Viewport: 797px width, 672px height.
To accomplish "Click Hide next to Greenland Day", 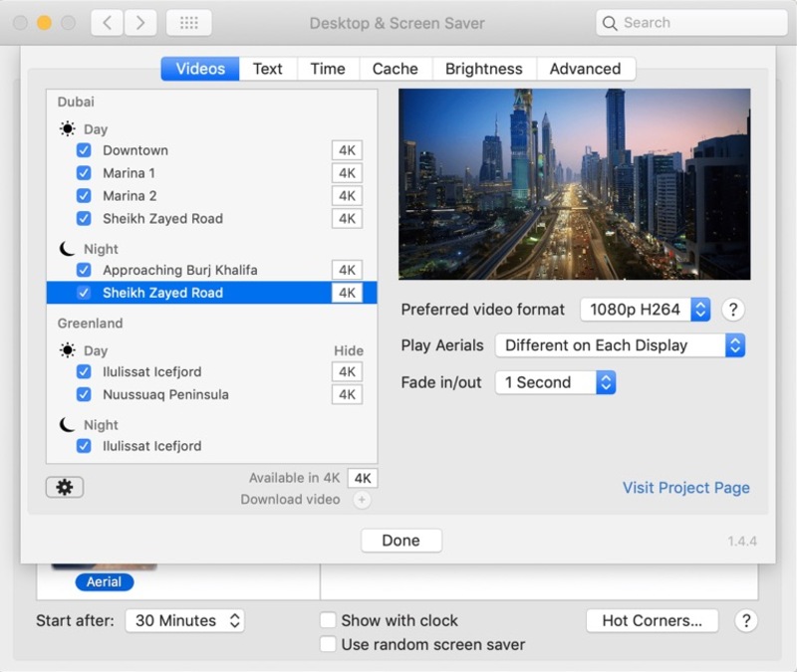I will point(349,351).
